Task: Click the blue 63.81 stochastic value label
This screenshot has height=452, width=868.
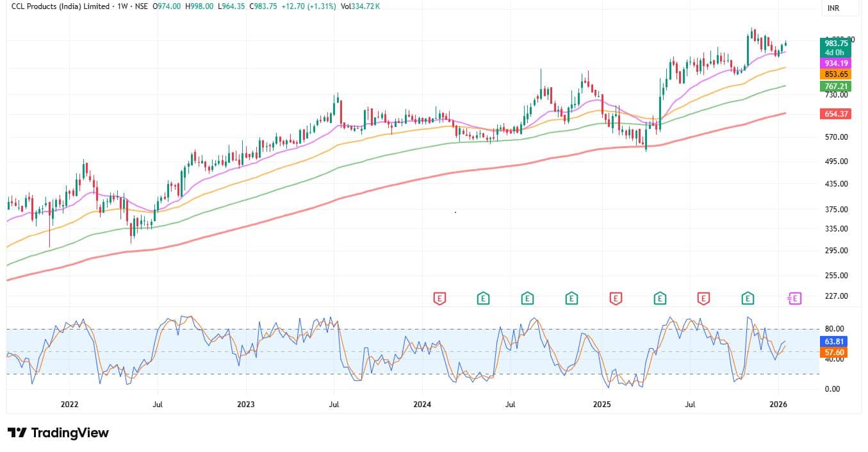Action: [x=834, y=342]
